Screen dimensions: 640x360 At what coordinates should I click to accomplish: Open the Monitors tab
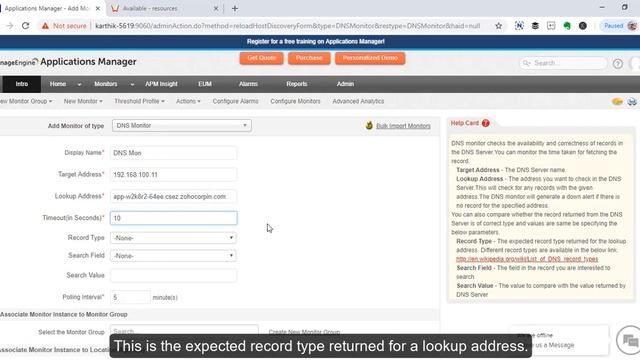tap(106, 84)
